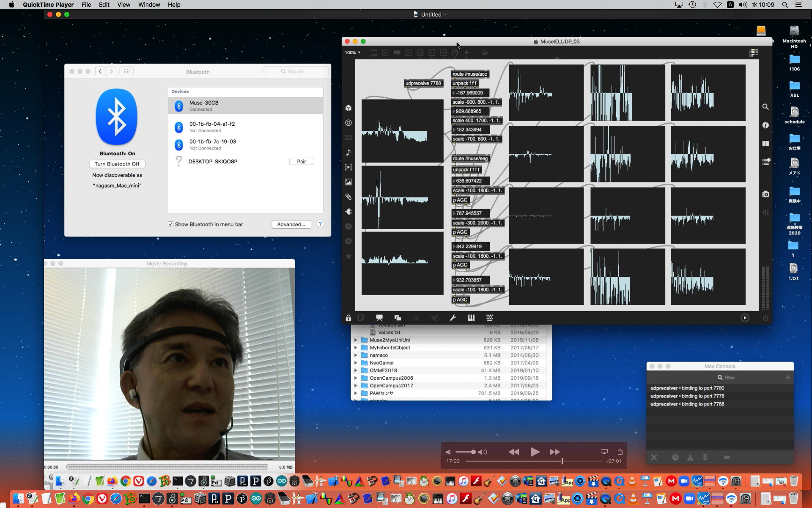Screen dimensions: 812x508
Task: Open the inspector info icon
Action: tap(765, 125)
